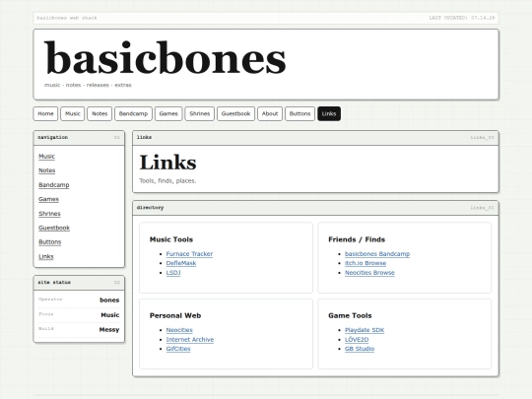The image size is (532, 399).
Task: Click the Operator value 'bones'
Action: tap(109, 299)
